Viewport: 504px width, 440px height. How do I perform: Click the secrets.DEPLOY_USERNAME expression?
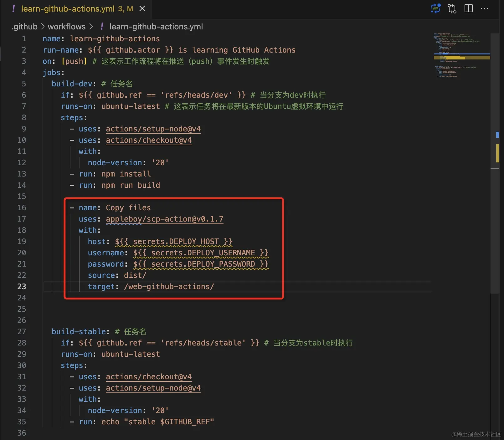pyautogui.click(x=201, y=253)
